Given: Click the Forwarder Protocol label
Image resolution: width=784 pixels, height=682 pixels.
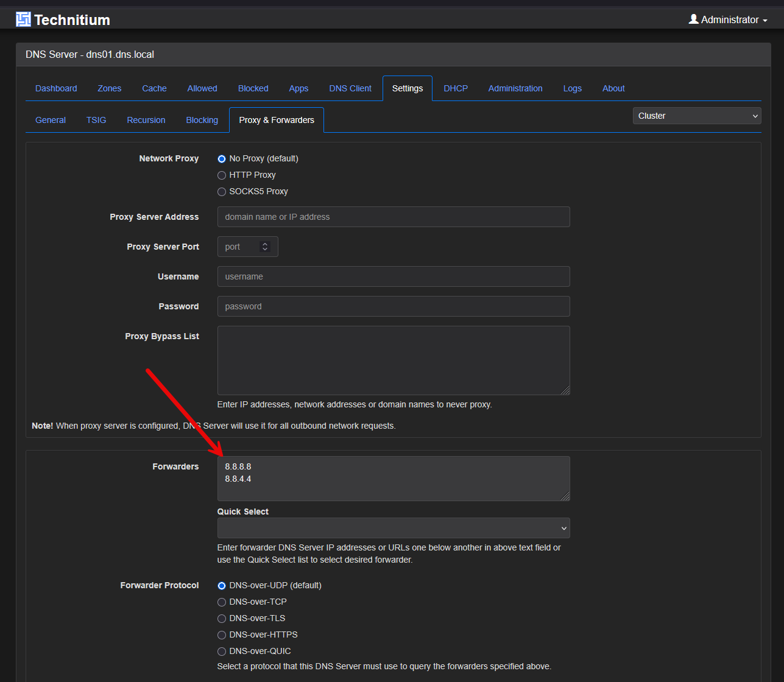Looking at the screenshot, I should point(160,585).
